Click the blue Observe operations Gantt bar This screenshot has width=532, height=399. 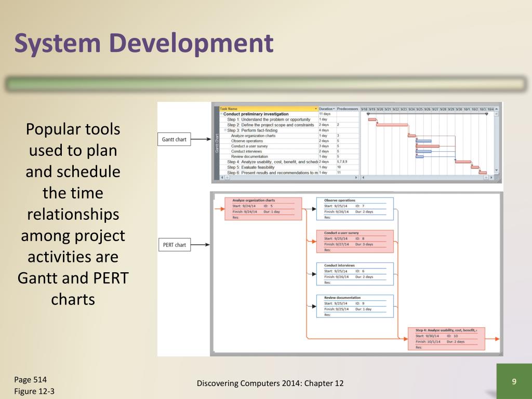pyautogui.click(x=423, y=141)
